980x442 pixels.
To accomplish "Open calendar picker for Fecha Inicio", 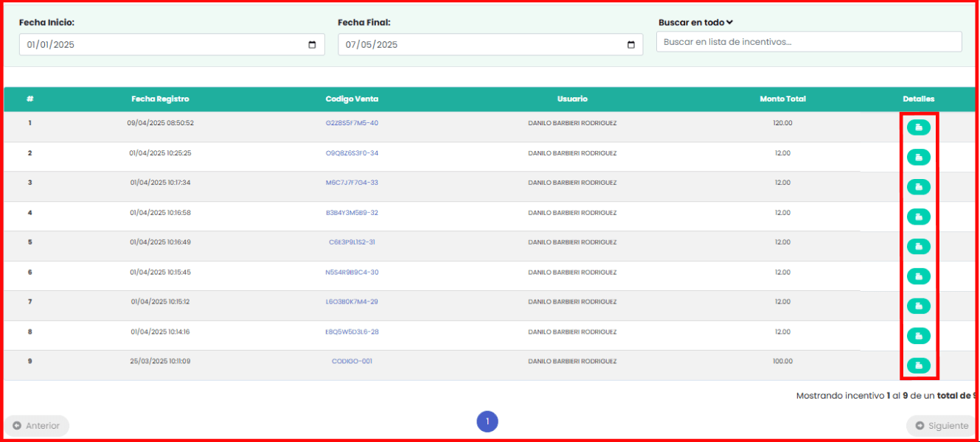I will [x=312, y=45].
